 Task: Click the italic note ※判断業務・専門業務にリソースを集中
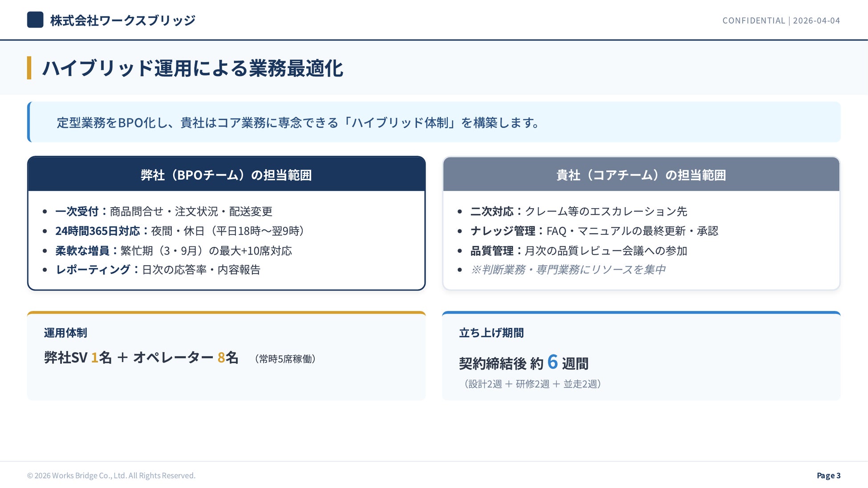pyautogui.click(x=568, y=270)
